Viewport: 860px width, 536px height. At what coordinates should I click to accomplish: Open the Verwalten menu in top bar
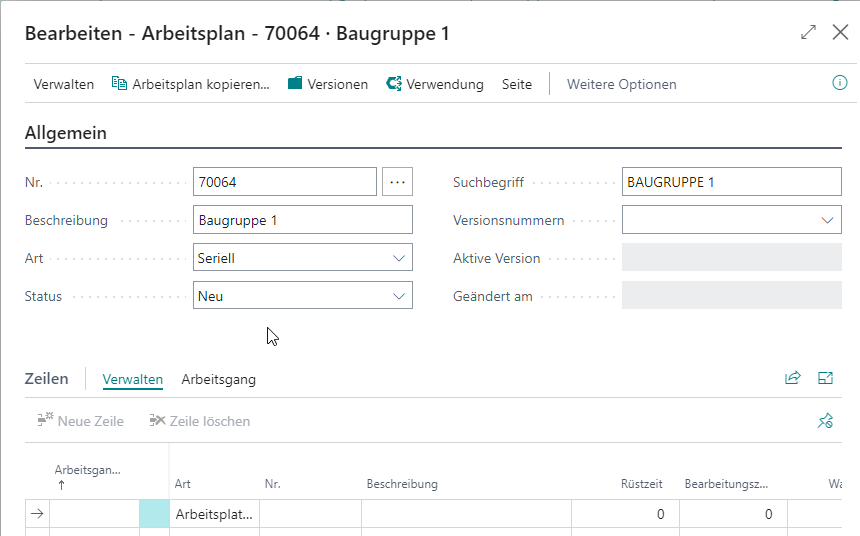pyautogui.click(x=64, y=84)
